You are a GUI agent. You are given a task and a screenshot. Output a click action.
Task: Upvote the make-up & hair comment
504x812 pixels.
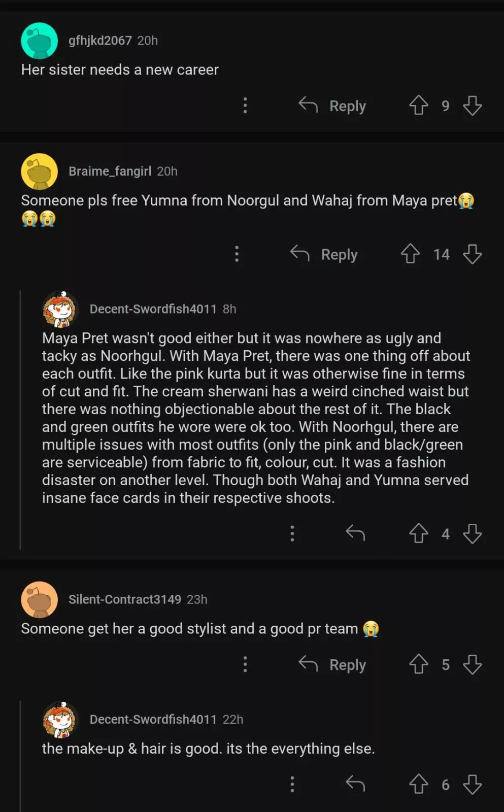[x=419, y=784]
